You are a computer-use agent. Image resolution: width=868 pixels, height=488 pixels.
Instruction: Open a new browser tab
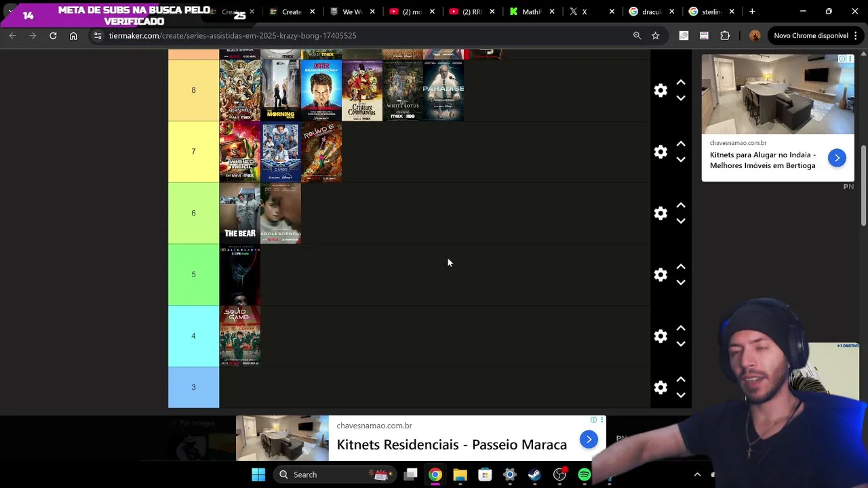752,12
